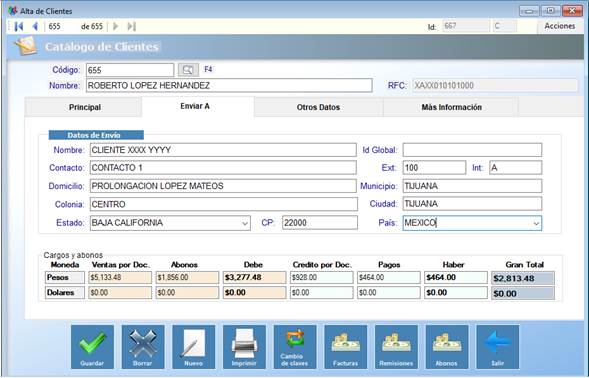Screen dimensions: 589x378
Task: Switch to the Principal tab
Action: pyautogui.click(x=83, y=107)
